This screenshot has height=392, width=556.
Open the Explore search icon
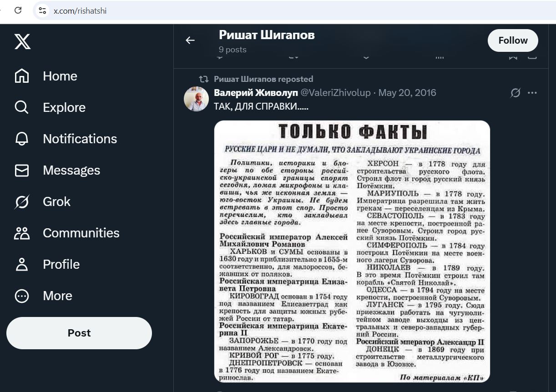click(21, 107)
